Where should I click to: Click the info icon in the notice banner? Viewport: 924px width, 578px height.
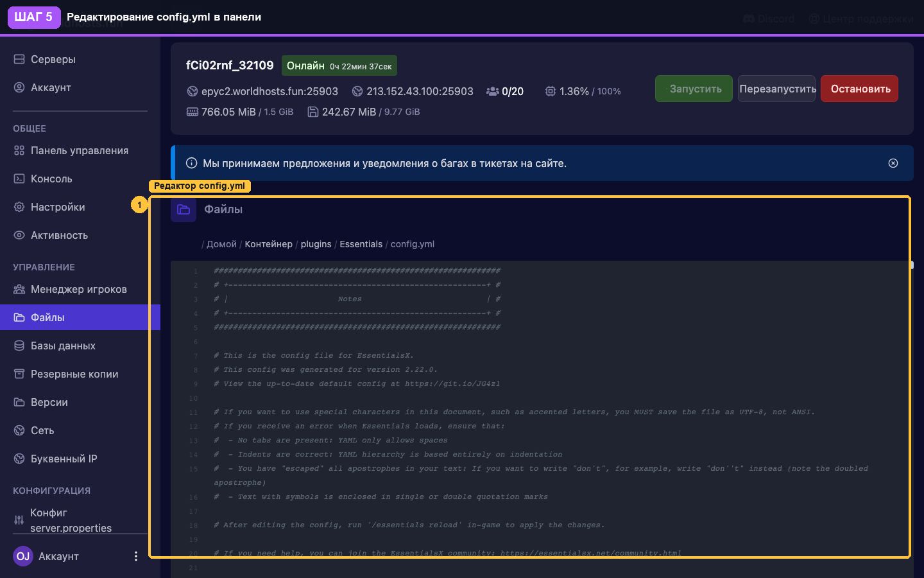191,163
